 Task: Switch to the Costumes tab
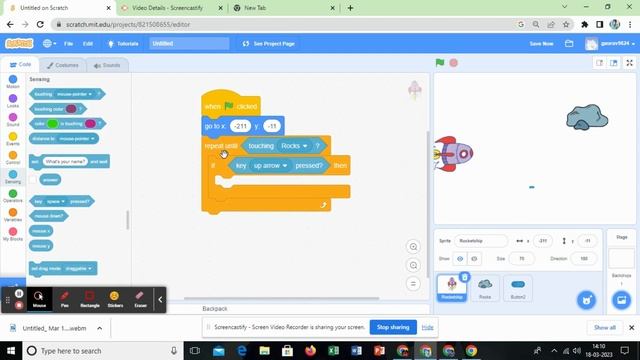click(x=62, y=65)
